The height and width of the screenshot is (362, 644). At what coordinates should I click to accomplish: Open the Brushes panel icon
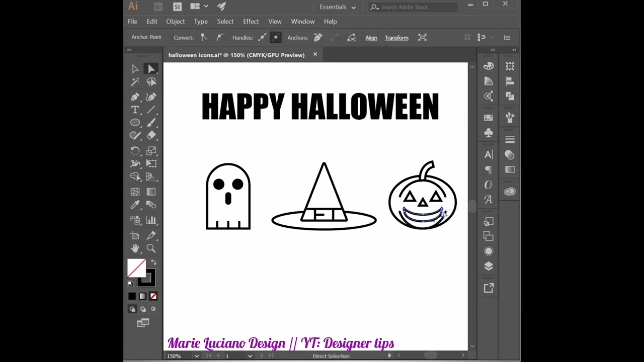pyautogui.click(x=510, y=118)
